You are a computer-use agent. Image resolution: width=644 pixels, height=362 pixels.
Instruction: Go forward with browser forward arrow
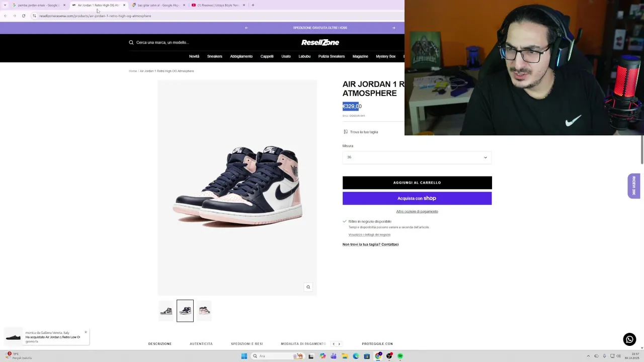click(14, 16)
